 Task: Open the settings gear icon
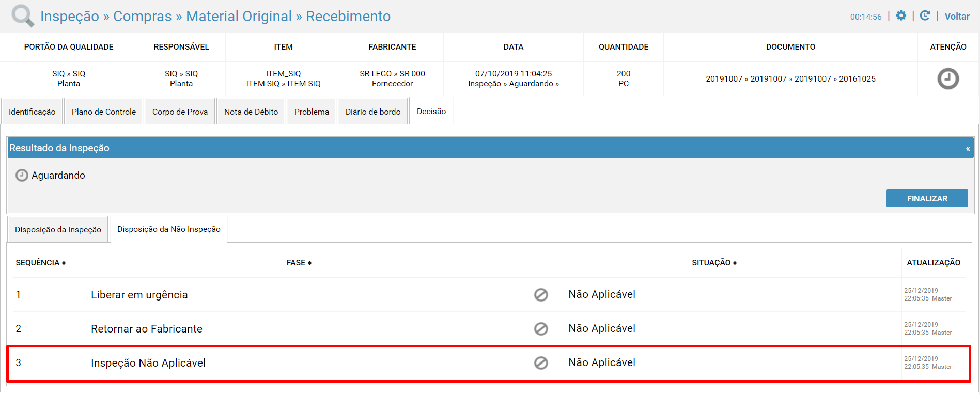click(901, 15)
